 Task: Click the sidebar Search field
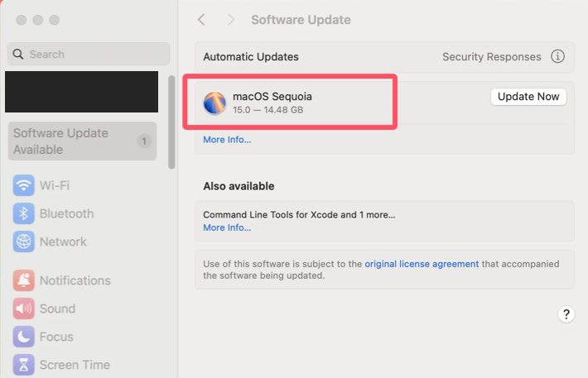pyautogui.click(x=89, y=54)
